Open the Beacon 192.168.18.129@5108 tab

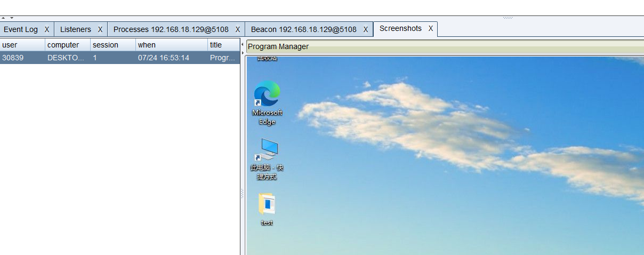tap(304, 29)
